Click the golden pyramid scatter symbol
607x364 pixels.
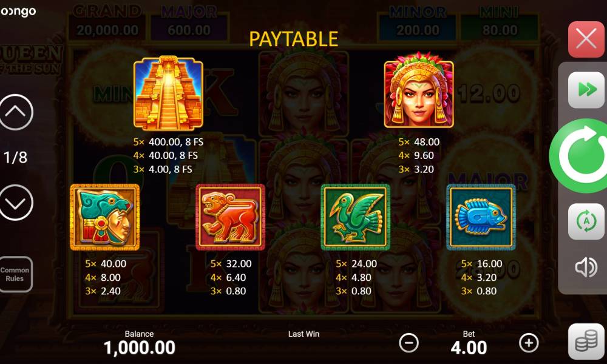pos(168,92)
